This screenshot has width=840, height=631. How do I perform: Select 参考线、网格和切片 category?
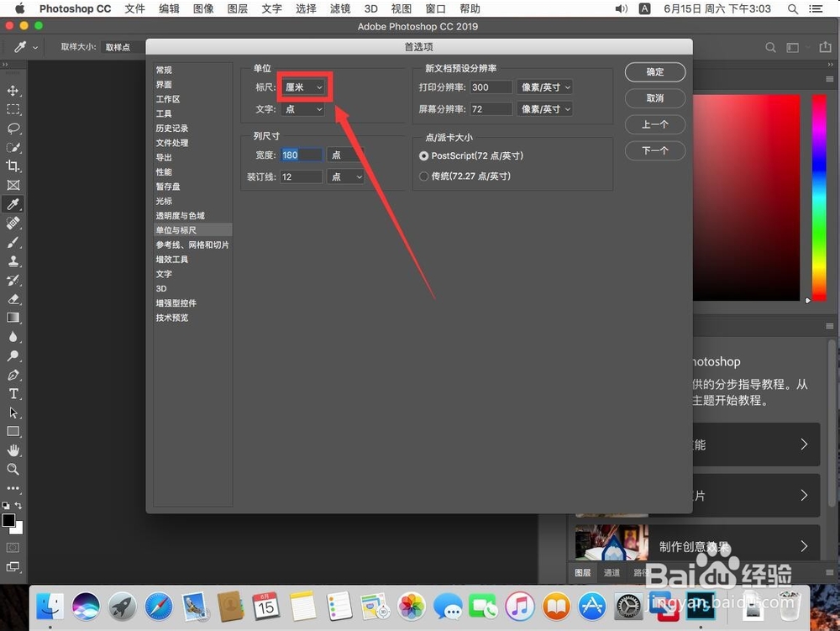[193, 245]
